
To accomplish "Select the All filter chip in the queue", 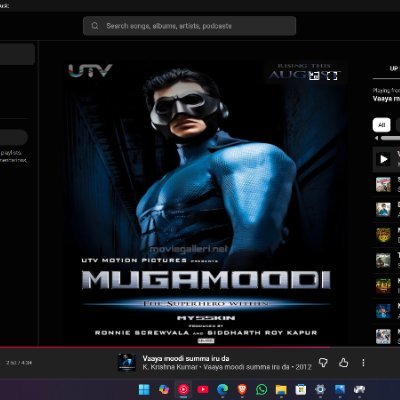I will (x=382, y=125).
